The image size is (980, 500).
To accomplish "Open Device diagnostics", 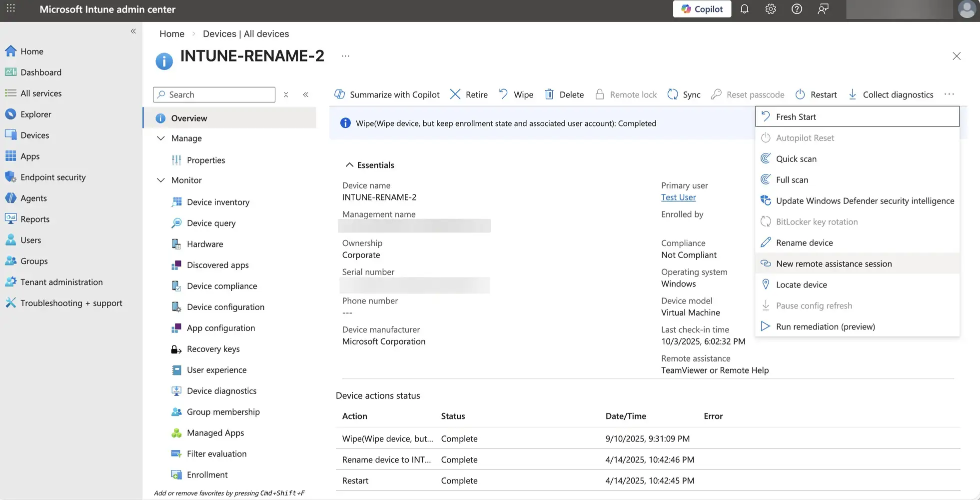I will (221, 391).
